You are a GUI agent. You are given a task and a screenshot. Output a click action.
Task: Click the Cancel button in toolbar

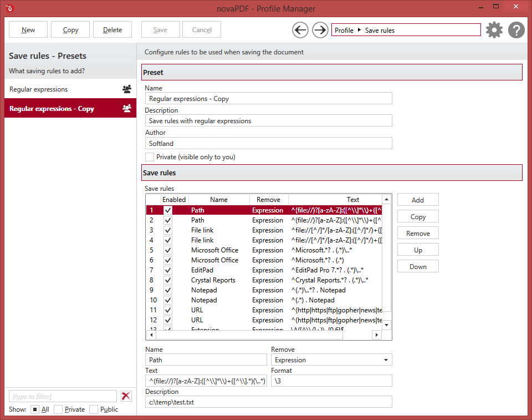point(202,29)
